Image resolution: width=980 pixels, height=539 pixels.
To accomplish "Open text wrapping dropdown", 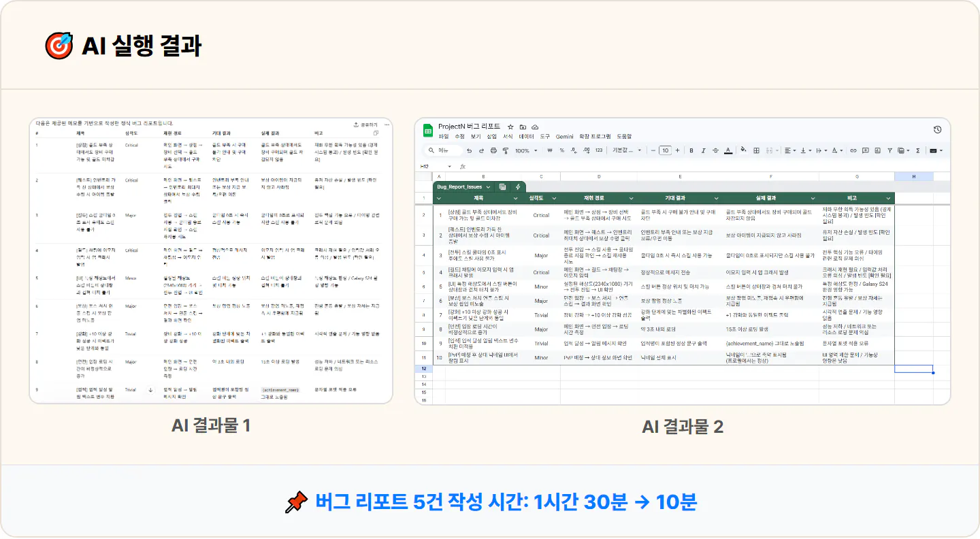I will 821,150.
